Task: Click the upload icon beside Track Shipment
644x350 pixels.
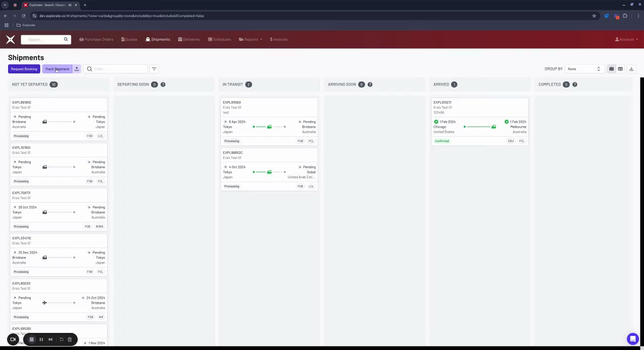Action: (x=77, y=69)
